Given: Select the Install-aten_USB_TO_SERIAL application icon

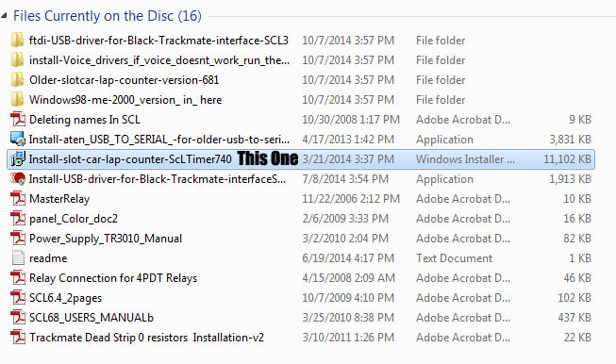Looking at the screenshot, I should point(18,139).
